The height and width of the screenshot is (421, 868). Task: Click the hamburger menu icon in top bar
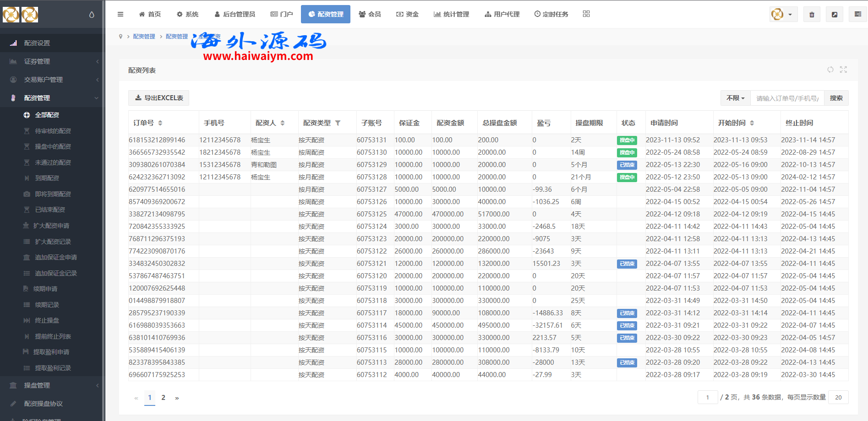120,14
